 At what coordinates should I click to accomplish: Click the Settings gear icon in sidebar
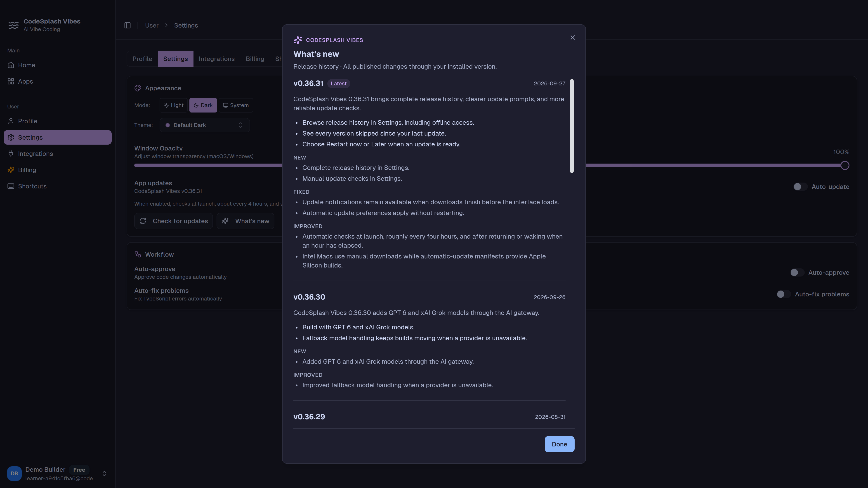11,137
